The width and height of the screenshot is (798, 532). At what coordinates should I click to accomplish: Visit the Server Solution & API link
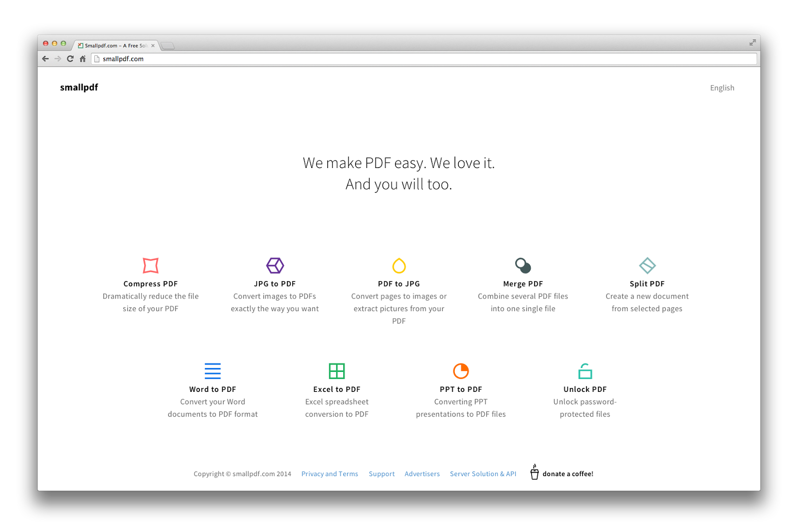483,474
